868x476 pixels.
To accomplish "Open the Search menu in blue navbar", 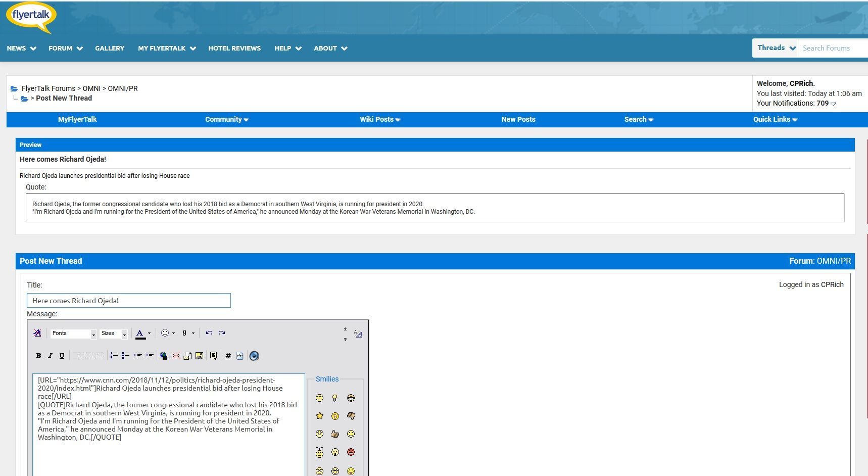I will tap(639, 120).
